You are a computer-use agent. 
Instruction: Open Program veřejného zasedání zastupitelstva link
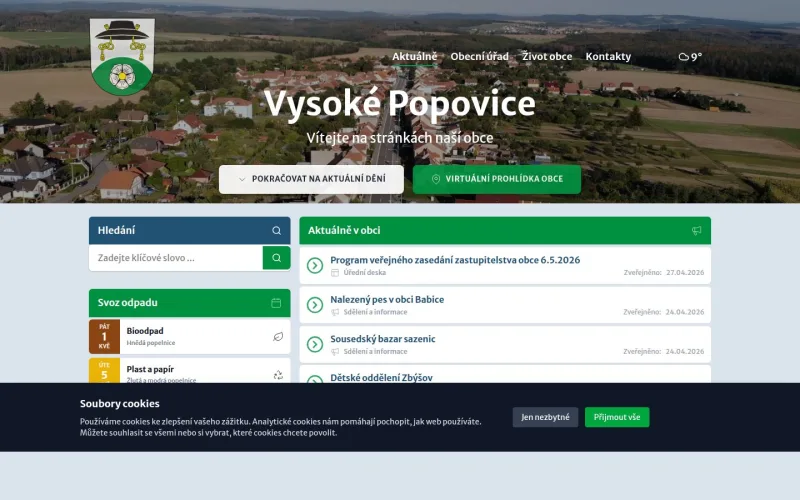pyautogui.click(x=455, y=260)
